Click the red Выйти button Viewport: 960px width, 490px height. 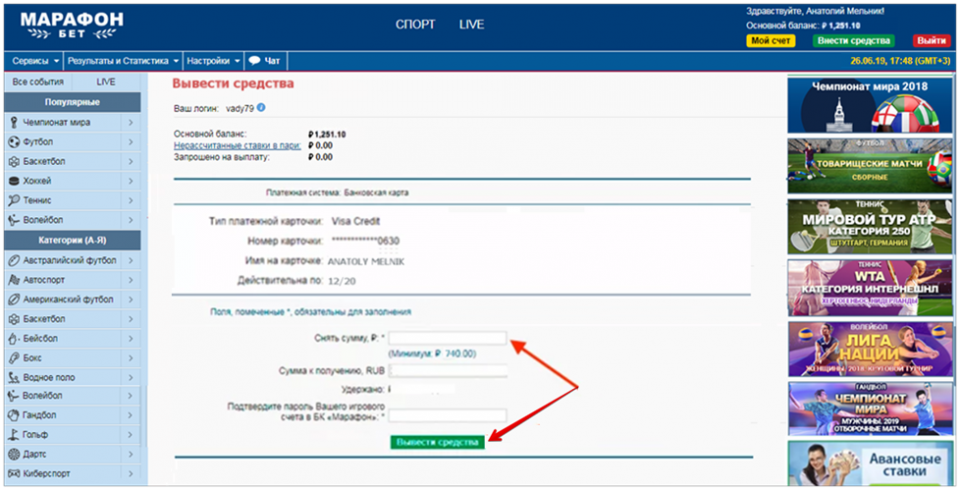pyautogui.click(x=932, y=41)
